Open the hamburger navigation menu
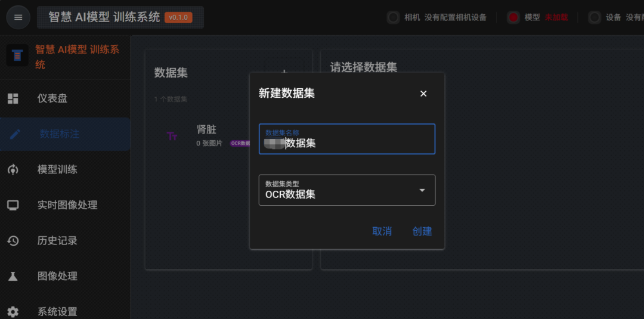 pos(18,17)
